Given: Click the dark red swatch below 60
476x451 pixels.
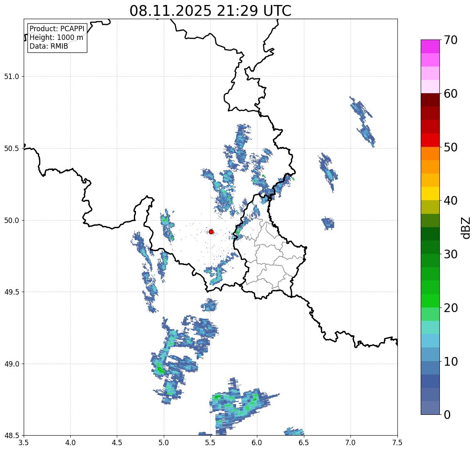Looking at the screenshot, I should (x=430, y=100).
